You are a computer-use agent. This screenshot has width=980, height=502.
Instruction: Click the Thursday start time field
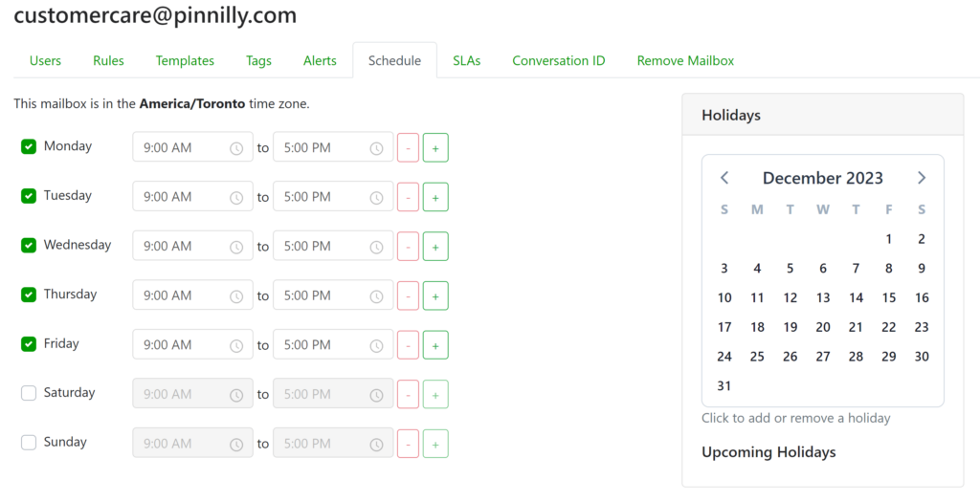click(x=192, y=296)
